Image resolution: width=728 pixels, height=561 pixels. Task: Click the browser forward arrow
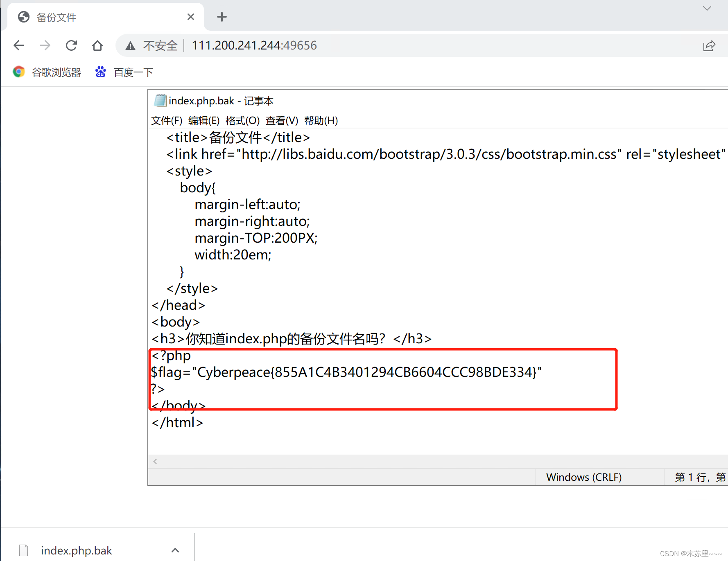45,45
